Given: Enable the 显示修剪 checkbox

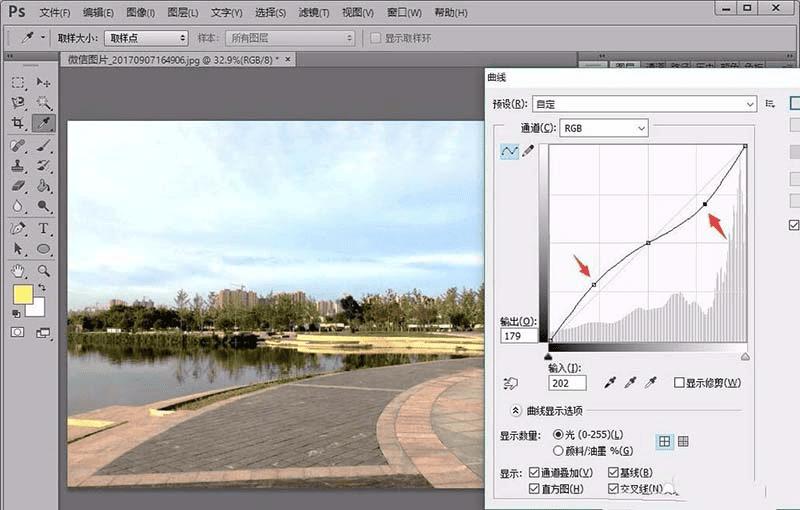Looking at the screenshot, I should point(680,383).
